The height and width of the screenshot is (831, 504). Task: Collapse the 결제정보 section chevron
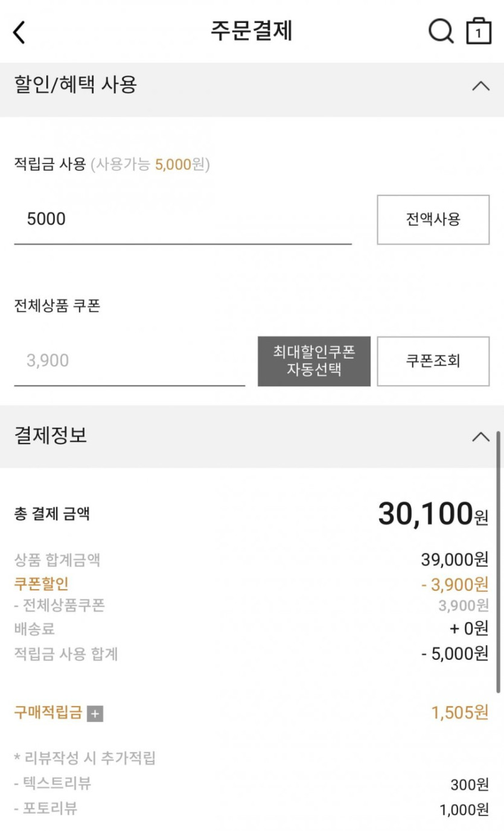click(480, 436)
